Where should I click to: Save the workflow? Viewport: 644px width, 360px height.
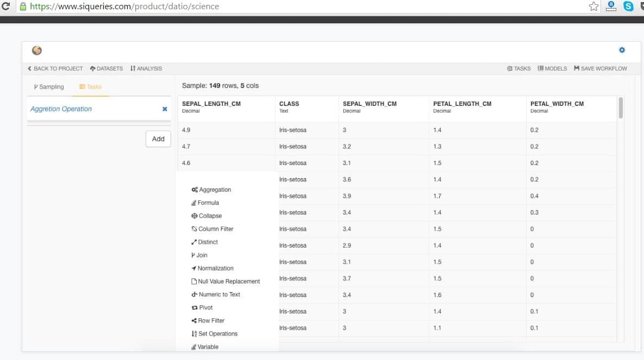[x=601, y=68]
